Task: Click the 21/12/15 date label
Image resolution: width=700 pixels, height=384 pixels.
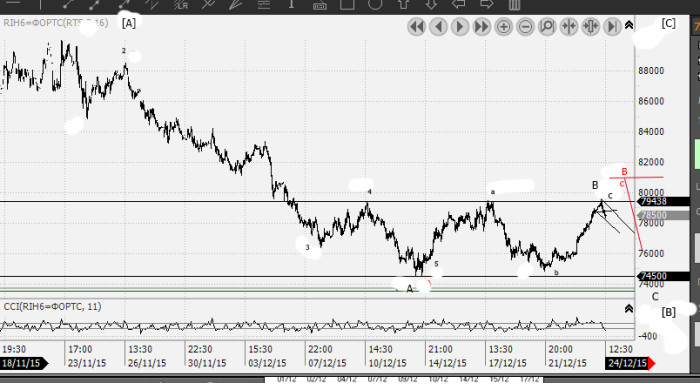Action: click(x=567, y=363)
